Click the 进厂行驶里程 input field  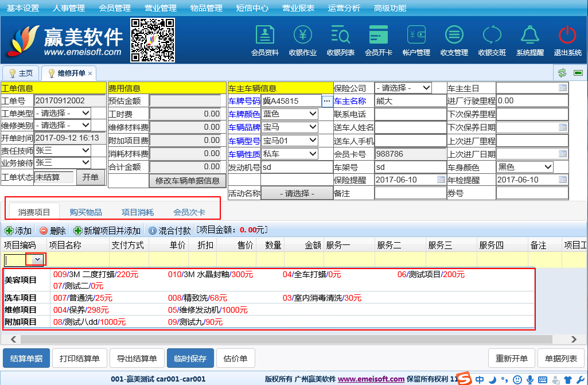point(532,101)
